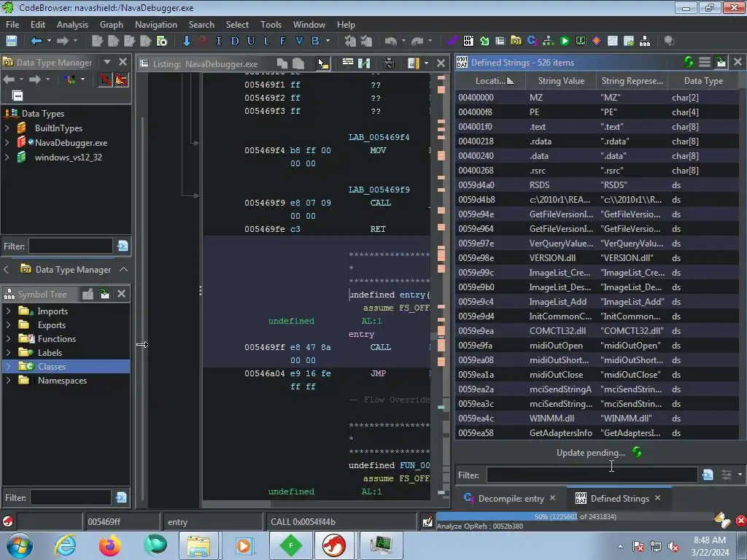Collapse the Data Type Manager stacked panel chevron

(124, 270)
